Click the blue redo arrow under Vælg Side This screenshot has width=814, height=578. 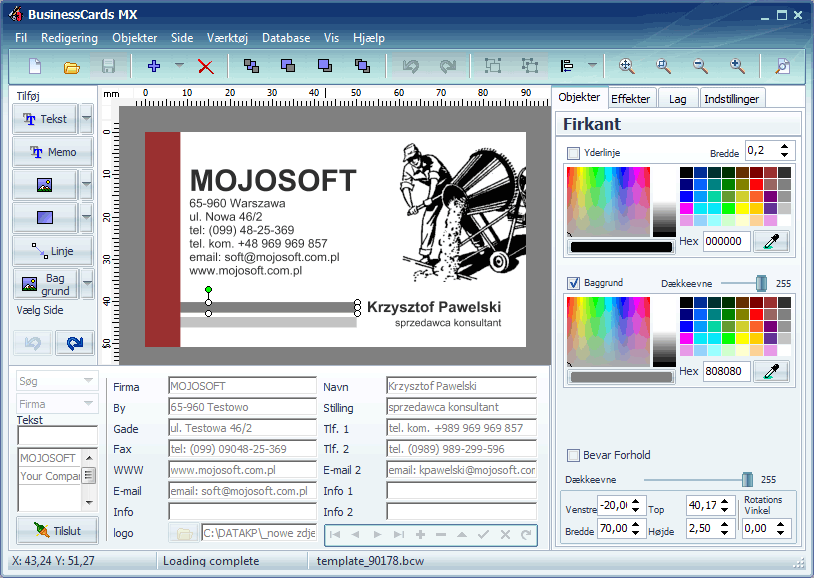(x=75, y=343)
